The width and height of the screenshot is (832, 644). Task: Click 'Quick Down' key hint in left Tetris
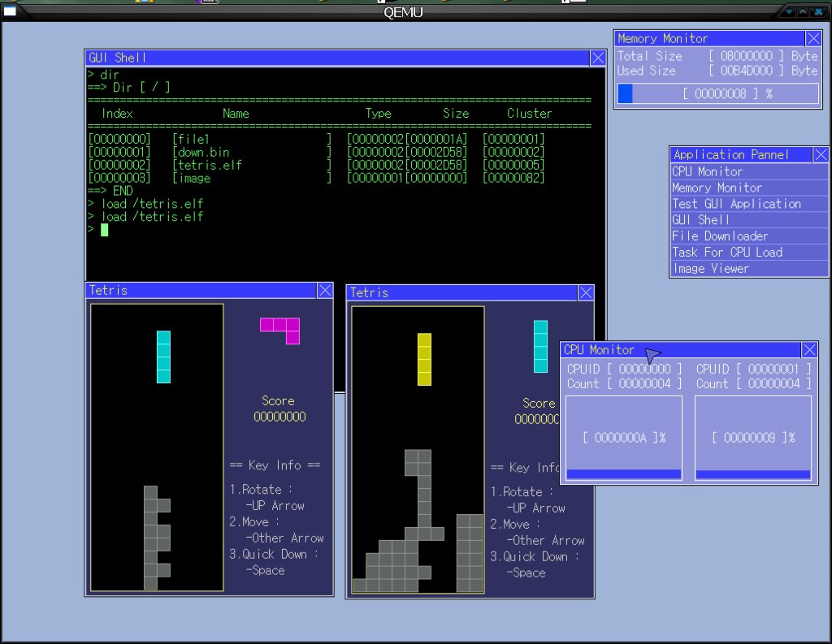tap(274, 554)
